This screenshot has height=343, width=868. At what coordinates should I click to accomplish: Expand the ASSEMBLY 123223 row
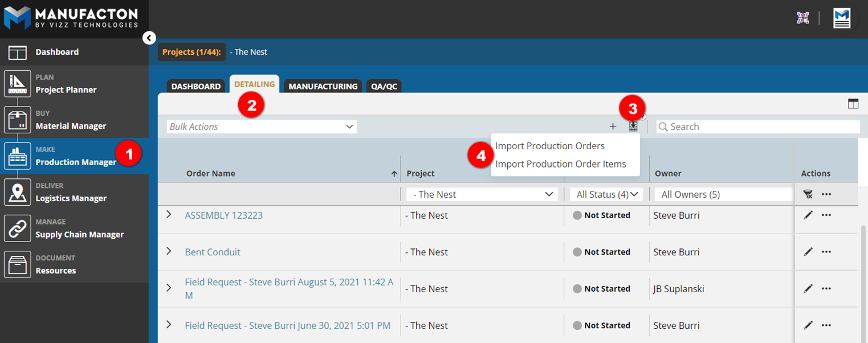pos(169,215)
